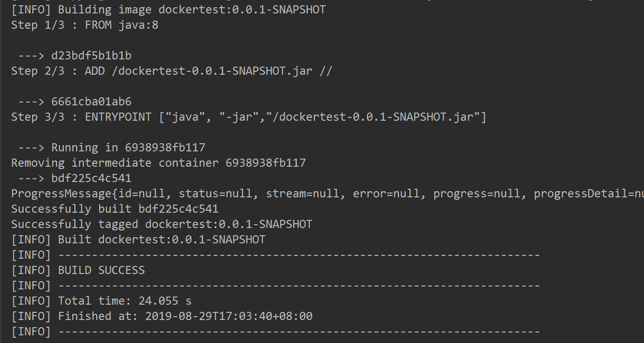Image resolution: width=644 pixels, height=343 pixels.
Task: Click the '[INFO] Built dockertest:0.0.1-SNAPSHOT' line
Action: [138, 240]
